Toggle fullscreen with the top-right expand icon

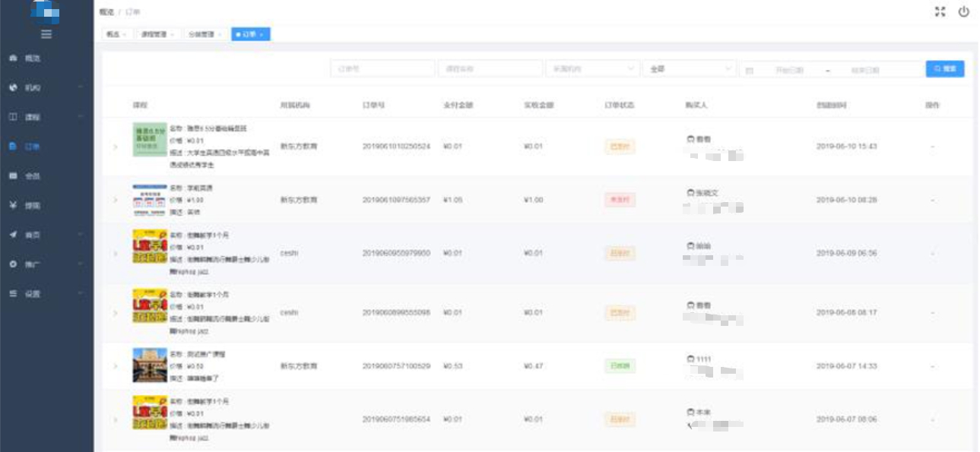tap(940, 11)
